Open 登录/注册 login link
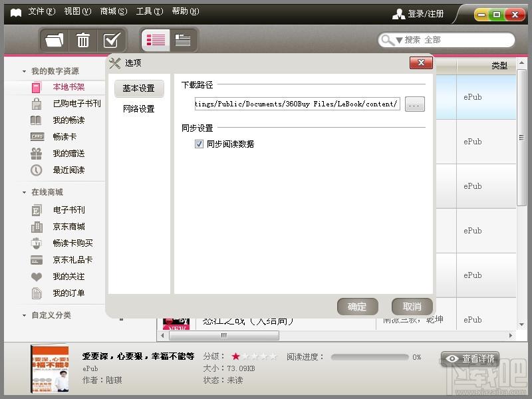The height and width of the screenshot is (399, 532). coord(426,14)
